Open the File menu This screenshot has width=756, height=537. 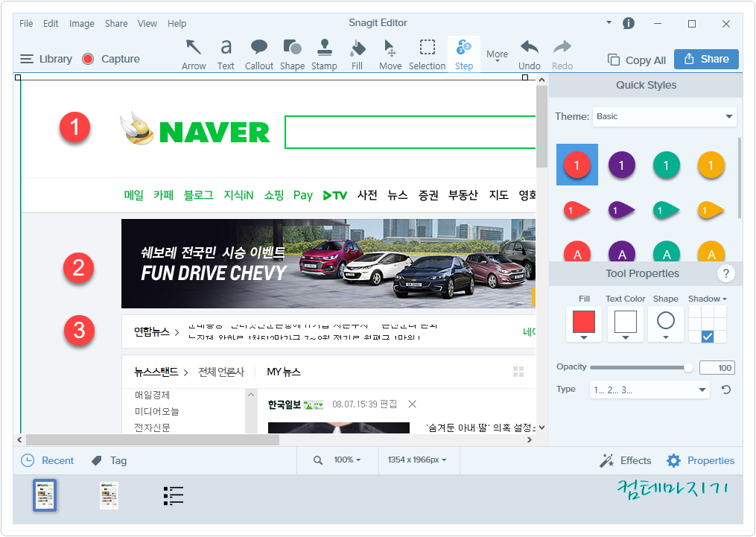tap(26, 23)
